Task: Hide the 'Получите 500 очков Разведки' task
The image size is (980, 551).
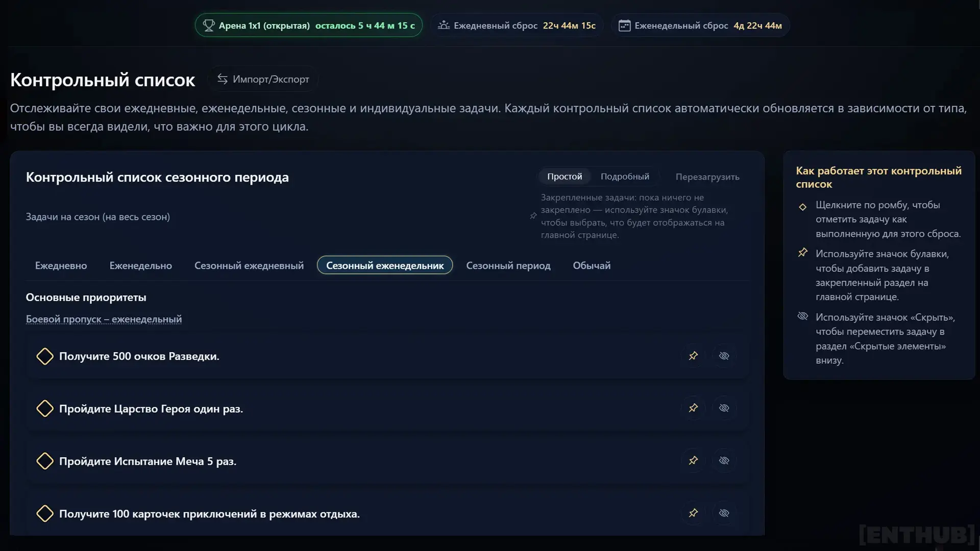Action: click(x=724, y=356)
